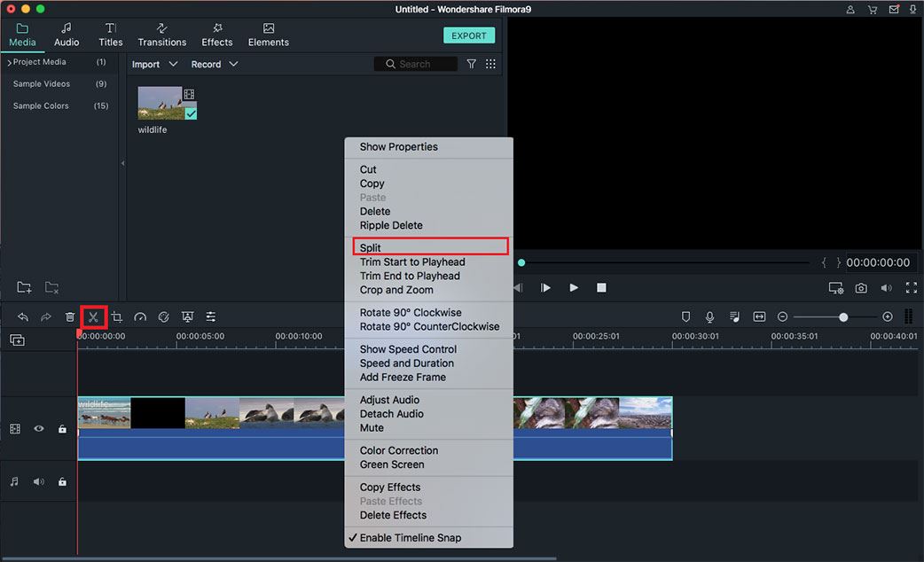Open the Import dropdown
The width and height of the screenshot is (924, 562).
154,64
